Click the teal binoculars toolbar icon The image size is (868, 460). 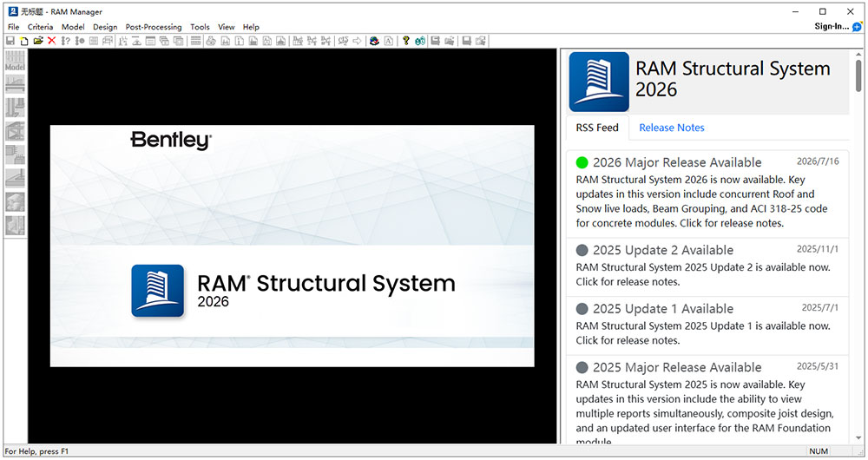click(x=420, y=41)
